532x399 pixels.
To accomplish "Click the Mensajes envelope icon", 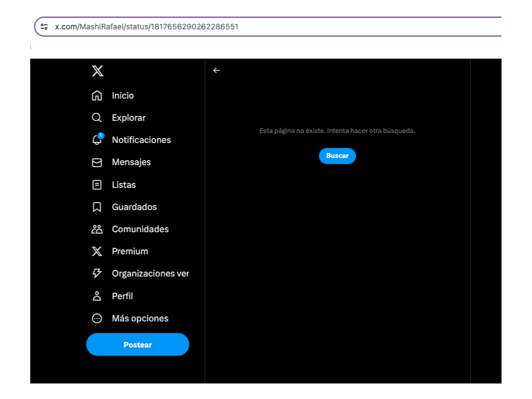I will 97,162.
